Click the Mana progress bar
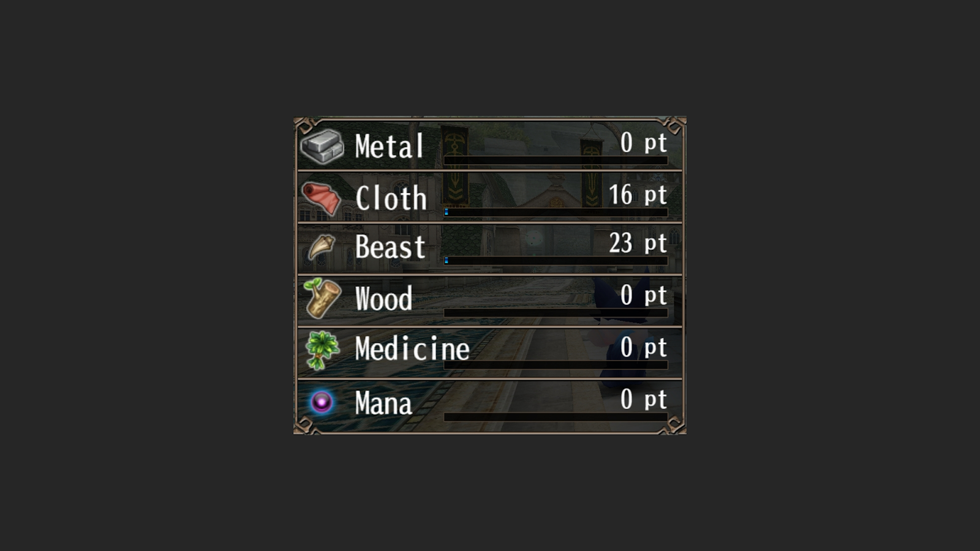This screenshot has width=980, height=551. (x=556, y=417)
